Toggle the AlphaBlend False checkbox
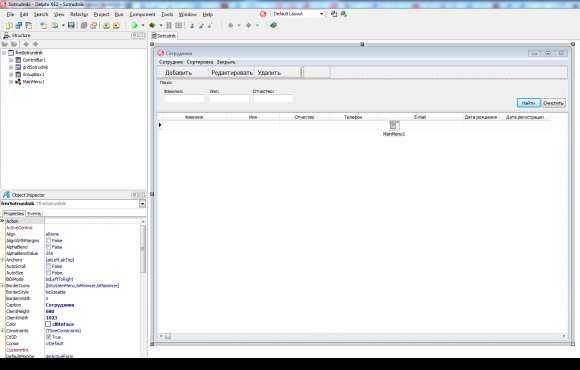This screenshot has height=370, width=580. [x=48, y=247]
